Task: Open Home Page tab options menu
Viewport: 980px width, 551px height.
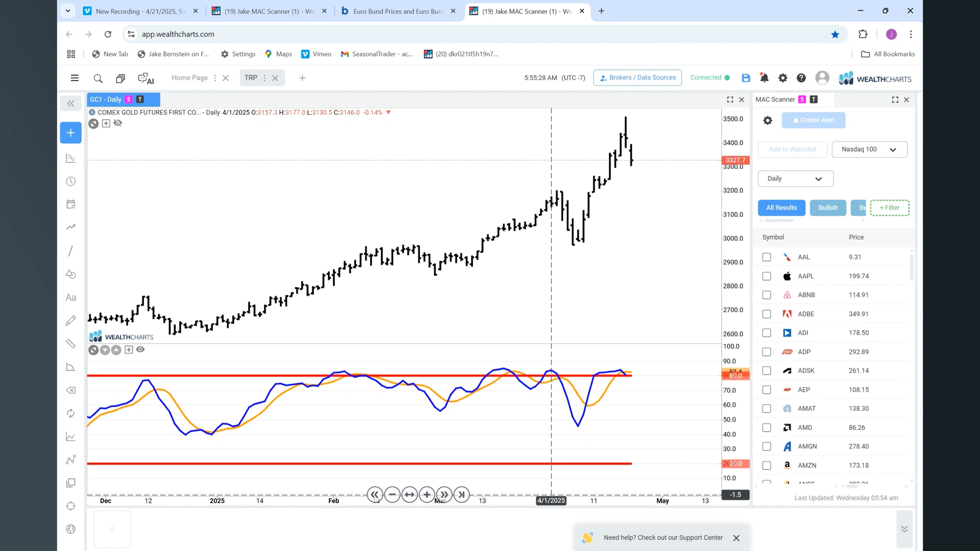Action: [x=215, y=78]
